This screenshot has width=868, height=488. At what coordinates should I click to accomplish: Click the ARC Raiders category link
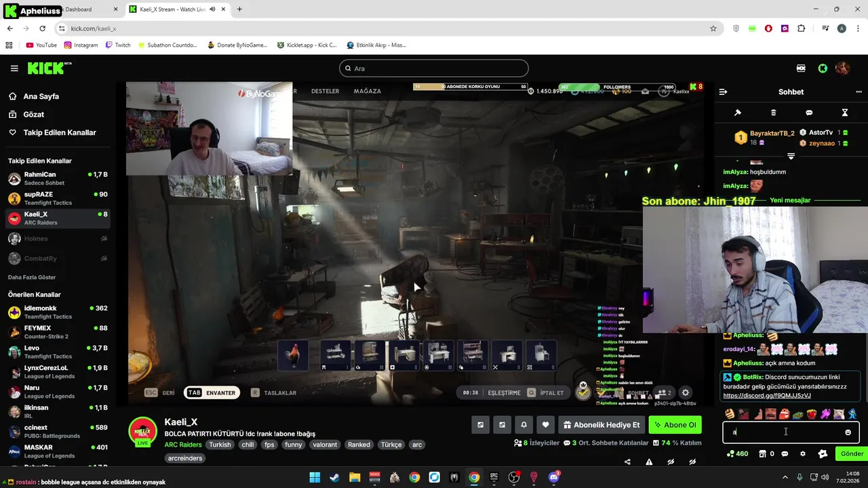(183, 445)
